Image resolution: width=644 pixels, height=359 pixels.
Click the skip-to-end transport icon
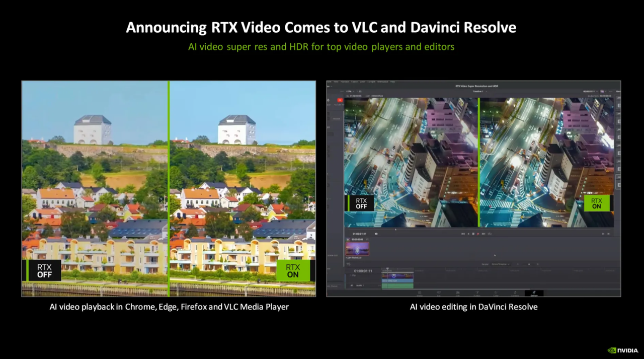coord(484,234)
